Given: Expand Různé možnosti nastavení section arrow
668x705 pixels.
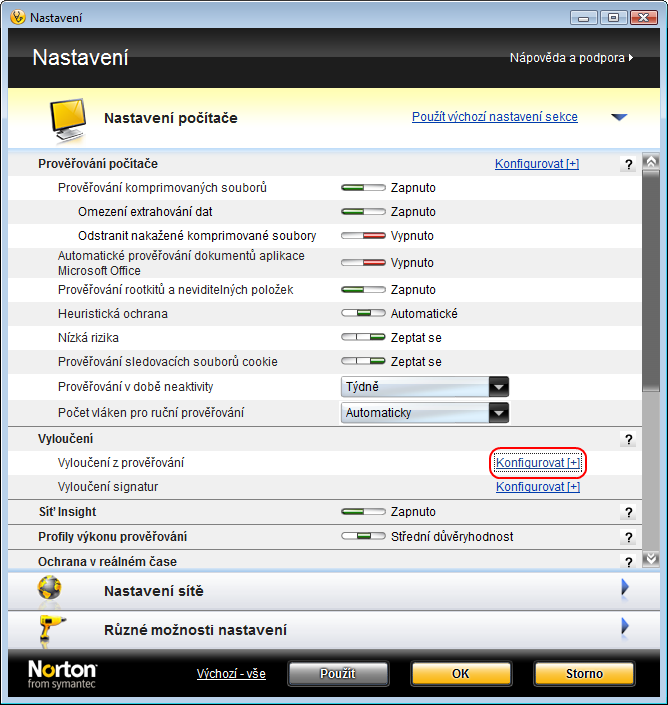Looking at the screenshot, I should click(x=625, y=626).
